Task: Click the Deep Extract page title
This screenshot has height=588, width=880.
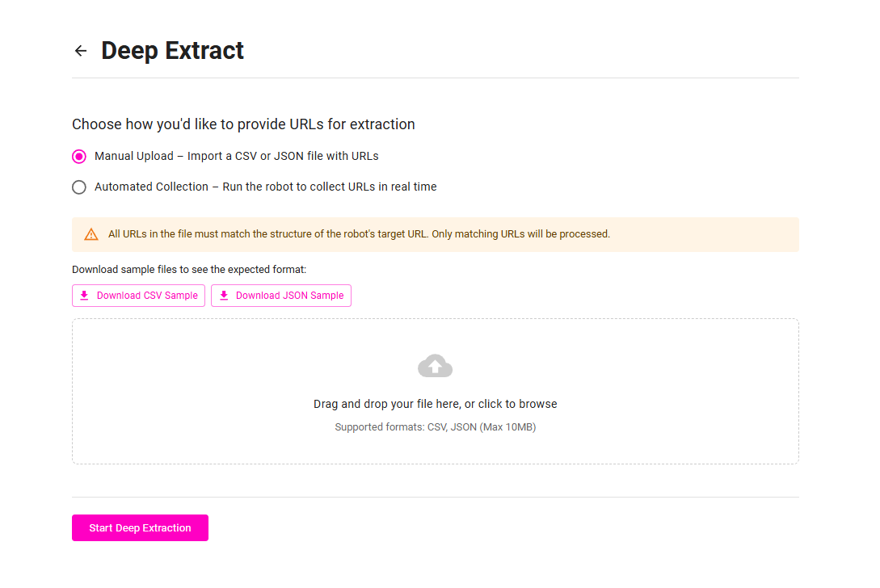Action: click(172, 51)
